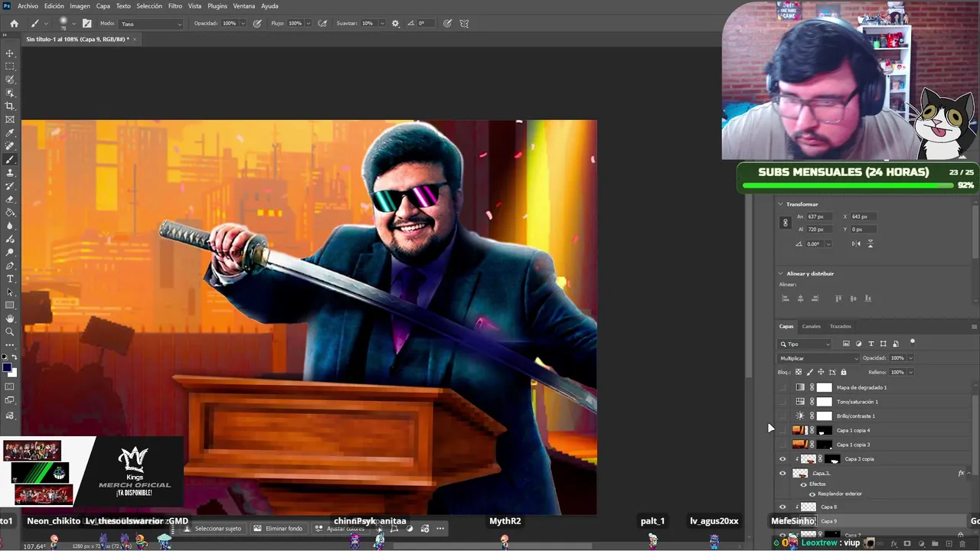The height and width of the screenshot is (551, 980).
Task: Filter layers by adjustment layer icon
Action: [x=858, y=344]
